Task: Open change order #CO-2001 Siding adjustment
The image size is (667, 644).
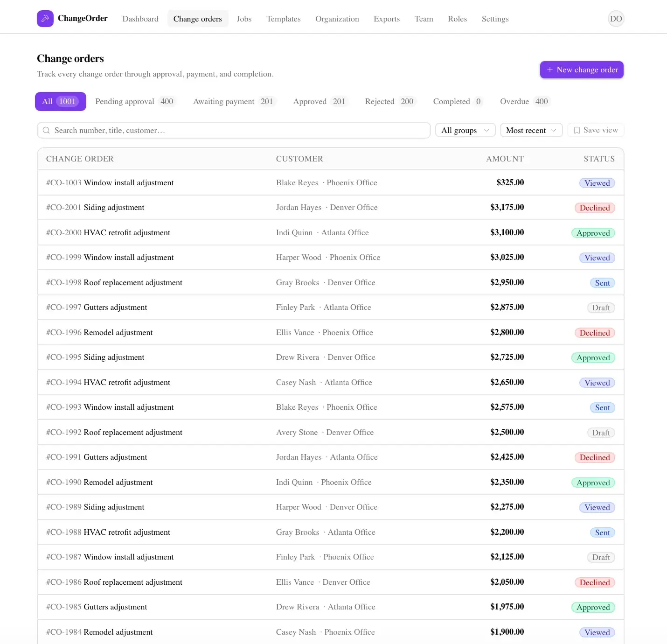Action: pos(330,208)
